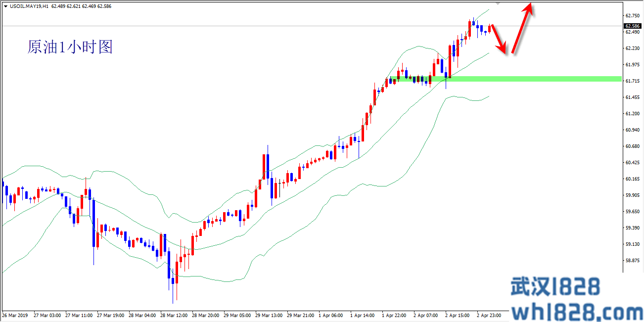This screenshot has height=322, width=644.
Task: Click the 62.586 current price label
Action: pos(631,26)
